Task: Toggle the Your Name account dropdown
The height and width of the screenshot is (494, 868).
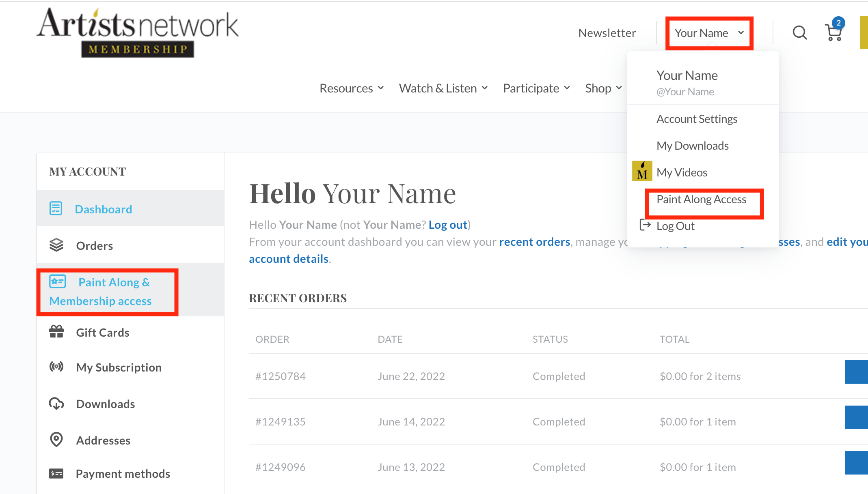Action: coord(709,33)
